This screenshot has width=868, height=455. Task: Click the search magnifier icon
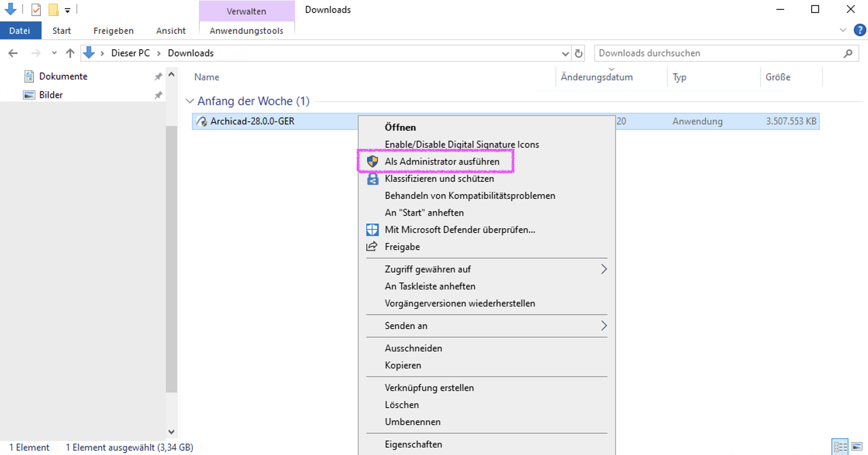[848, 53]
